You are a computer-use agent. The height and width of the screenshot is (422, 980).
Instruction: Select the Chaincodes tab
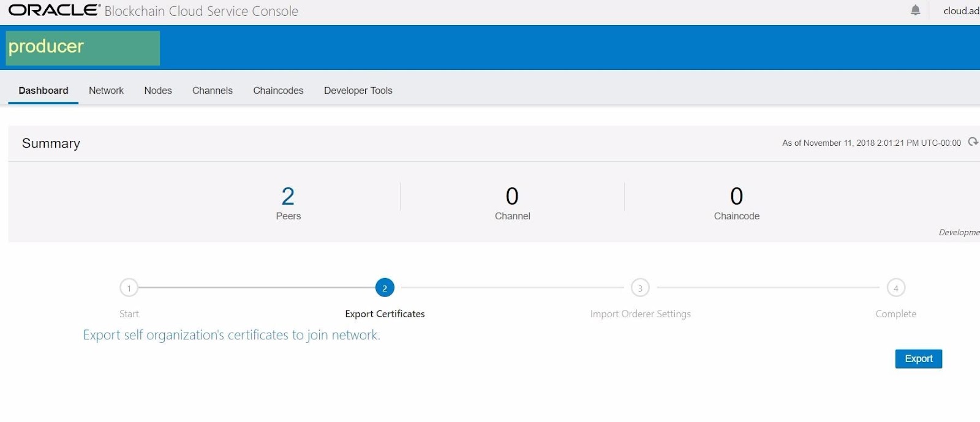point(278,91)
